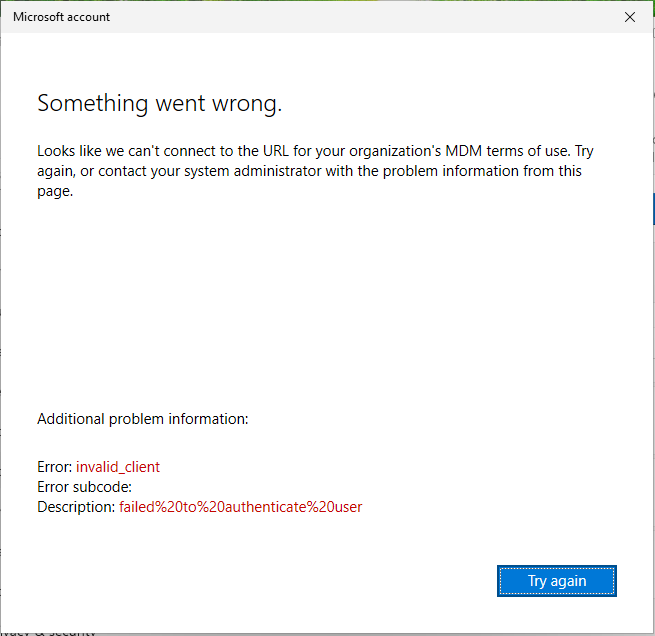The image size is (655, 636).
Task: Click the "Error:" label
Action: point(55,467)
